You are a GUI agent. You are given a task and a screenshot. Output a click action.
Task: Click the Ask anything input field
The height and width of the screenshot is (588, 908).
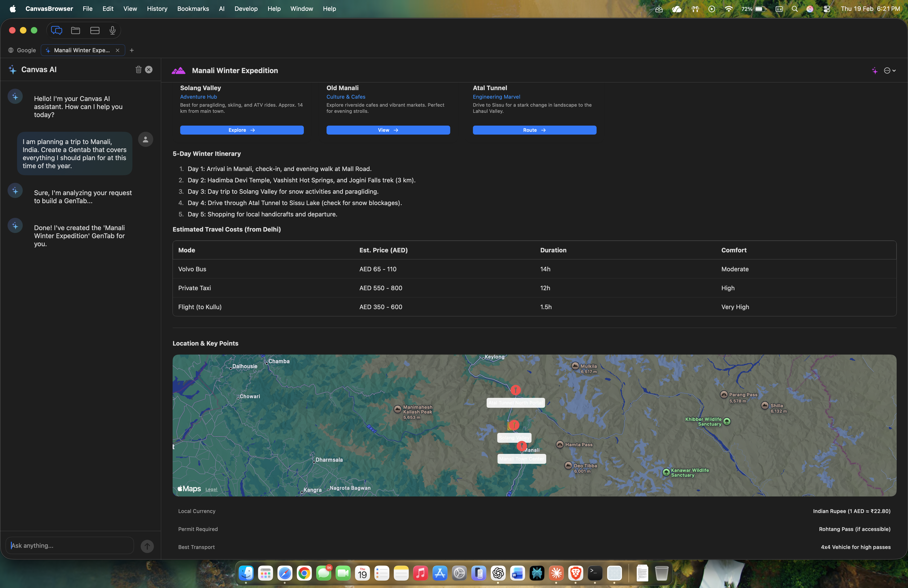[69, 545]
